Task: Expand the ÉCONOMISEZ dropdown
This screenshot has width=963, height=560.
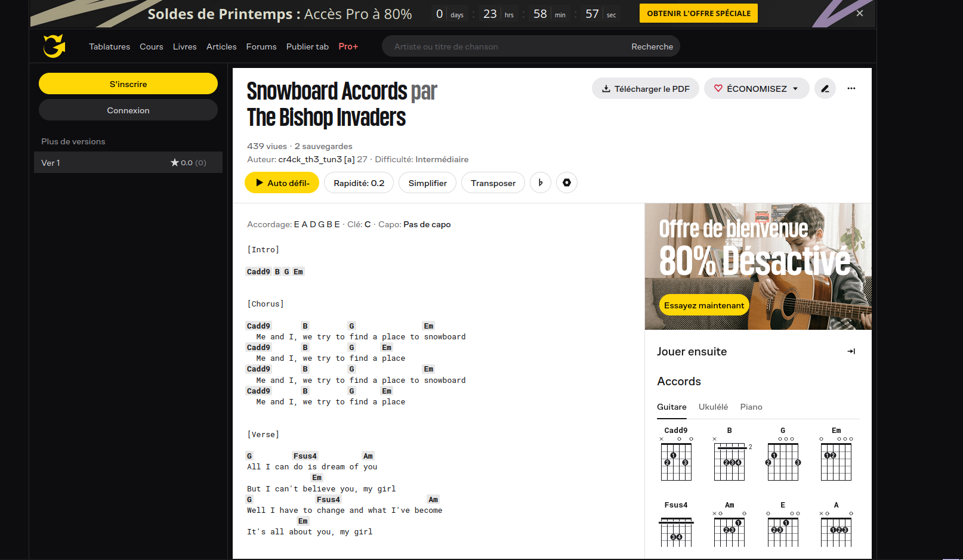Action: (757, 89)
